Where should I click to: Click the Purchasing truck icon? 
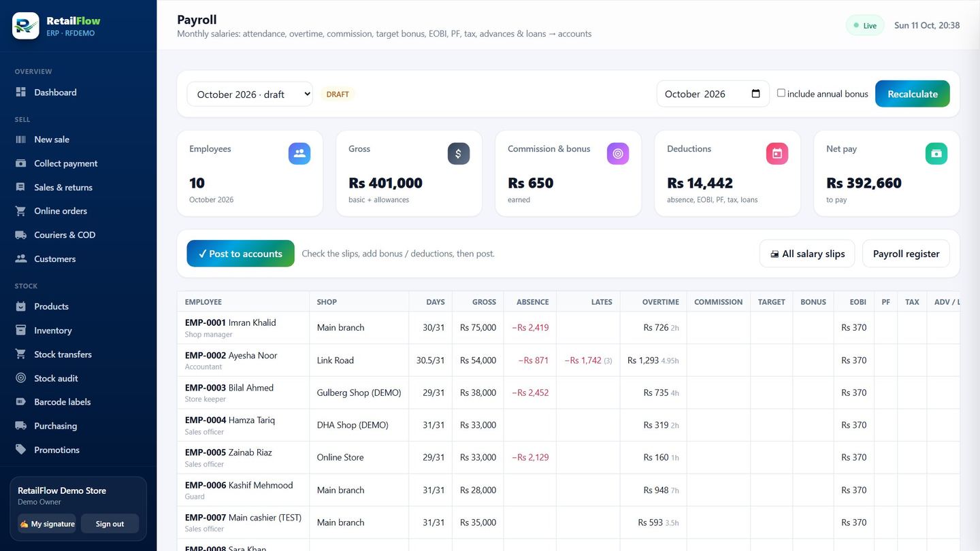(21, 426)
